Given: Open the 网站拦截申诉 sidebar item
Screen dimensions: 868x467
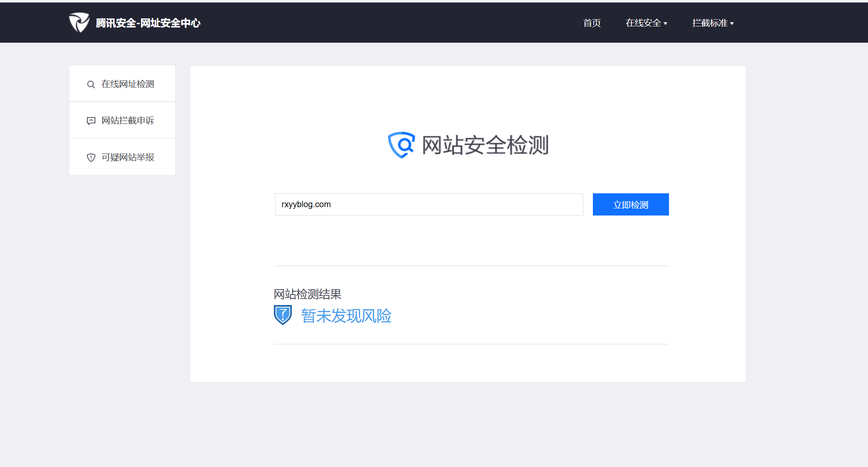Looking at the screenshot, I should pos(128,121).
